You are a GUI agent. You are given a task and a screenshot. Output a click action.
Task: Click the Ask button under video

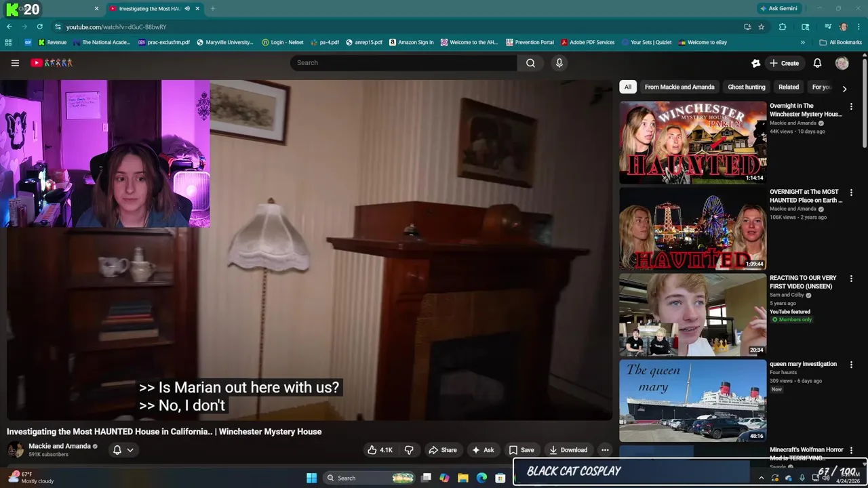coord(483,450)
